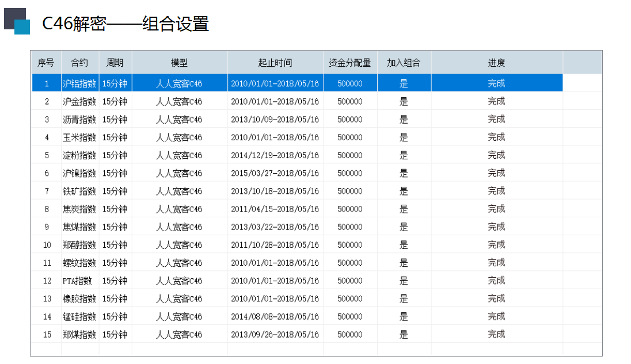
Task: Click 15分钟 period in 沪金指数 row
Action: coord(115,102)
